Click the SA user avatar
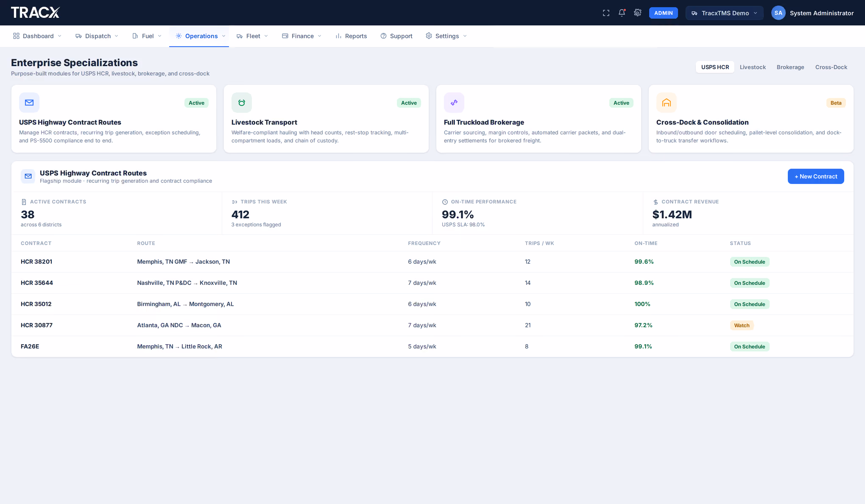Viewport: 865px width, 504px height. click(778, 13)
